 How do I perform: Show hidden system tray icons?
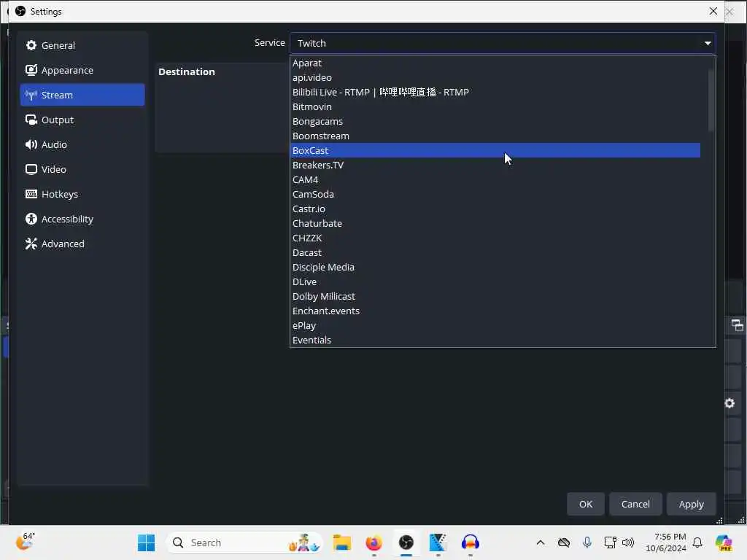(x=541, y=542)
